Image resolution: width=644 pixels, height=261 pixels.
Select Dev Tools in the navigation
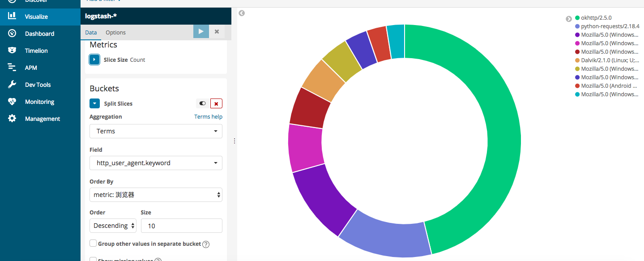38,85
